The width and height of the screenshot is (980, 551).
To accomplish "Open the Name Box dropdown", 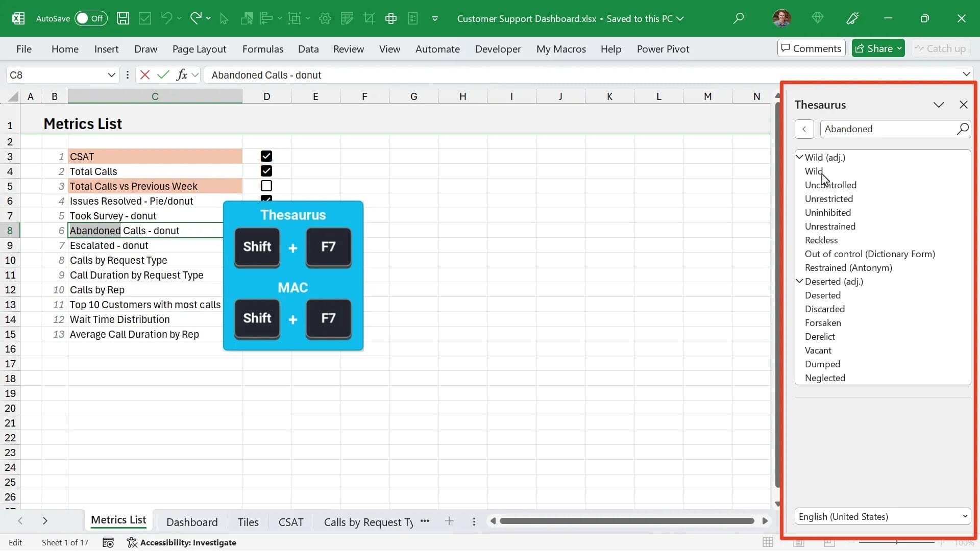I will (111, 74).
